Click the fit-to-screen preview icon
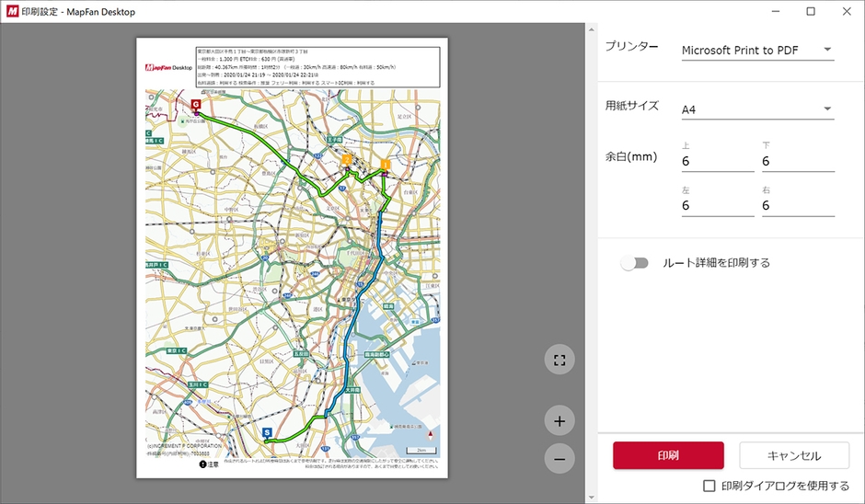 coord(559,360)
